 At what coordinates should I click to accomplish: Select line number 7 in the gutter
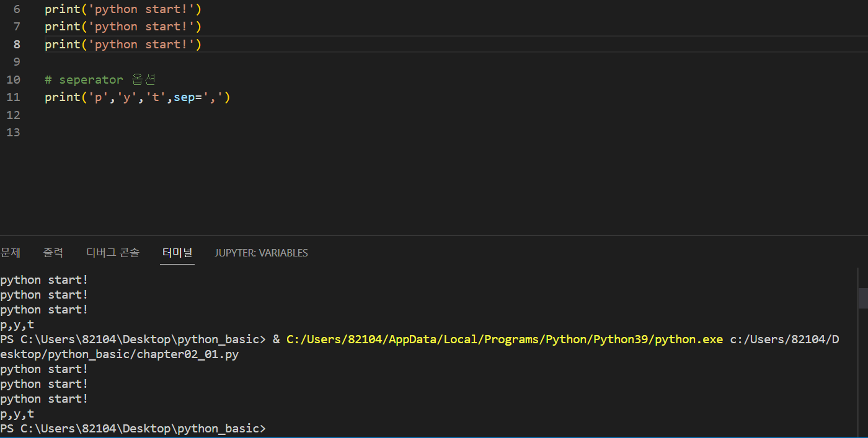coord(15,27)
